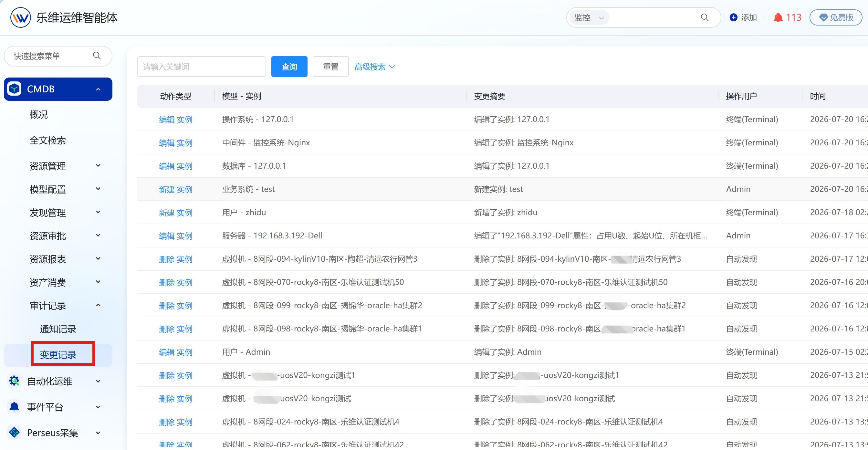Open the 监控 search scope dropdown
The height and width of the screenshot is (450, 868).
pyautogui.click(x=589, y=17)
